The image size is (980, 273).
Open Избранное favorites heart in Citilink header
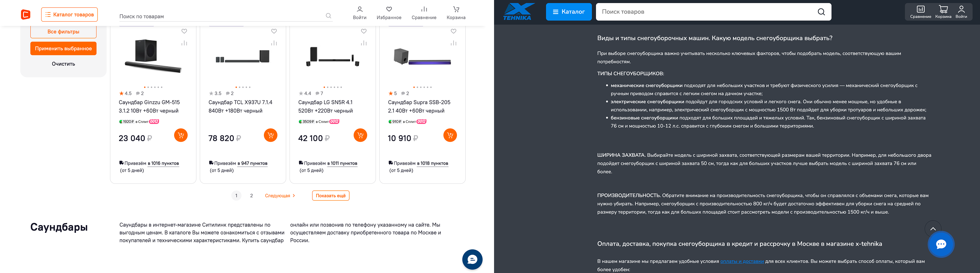(389, 13)
